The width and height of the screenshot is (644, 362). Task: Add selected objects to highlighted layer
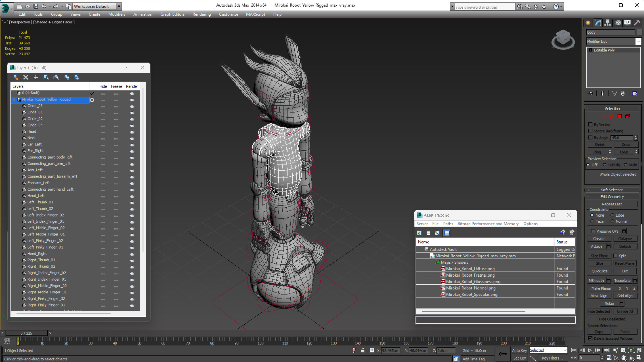click(x=36, y=77)
